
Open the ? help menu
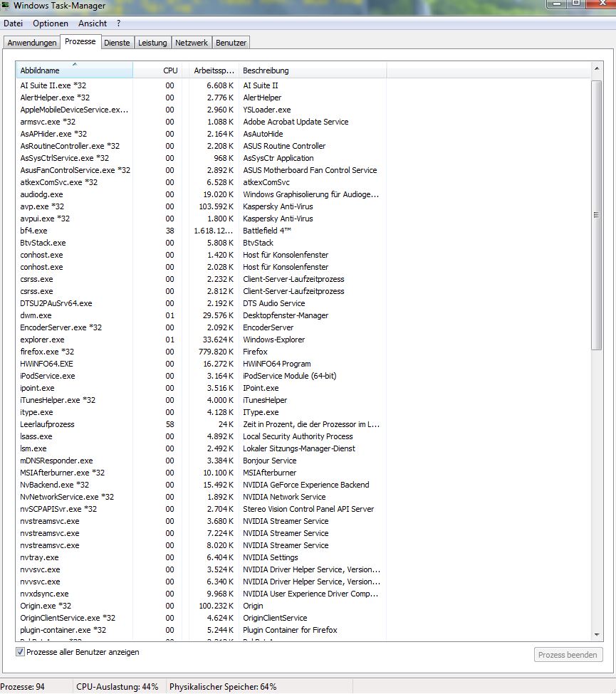click(x=119, y=23)
